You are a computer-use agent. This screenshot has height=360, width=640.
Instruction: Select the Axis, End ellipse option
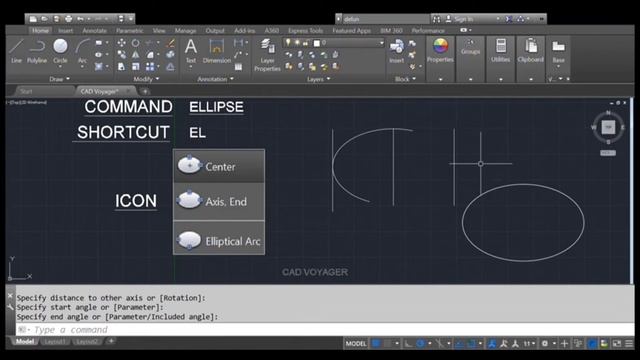tap(219, 201)
